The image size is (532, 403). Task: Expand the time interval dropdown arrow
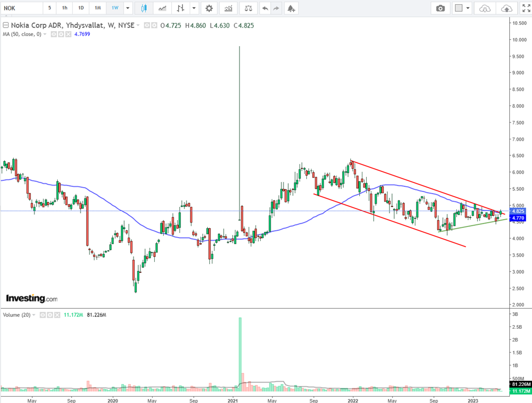coord(127,8)
